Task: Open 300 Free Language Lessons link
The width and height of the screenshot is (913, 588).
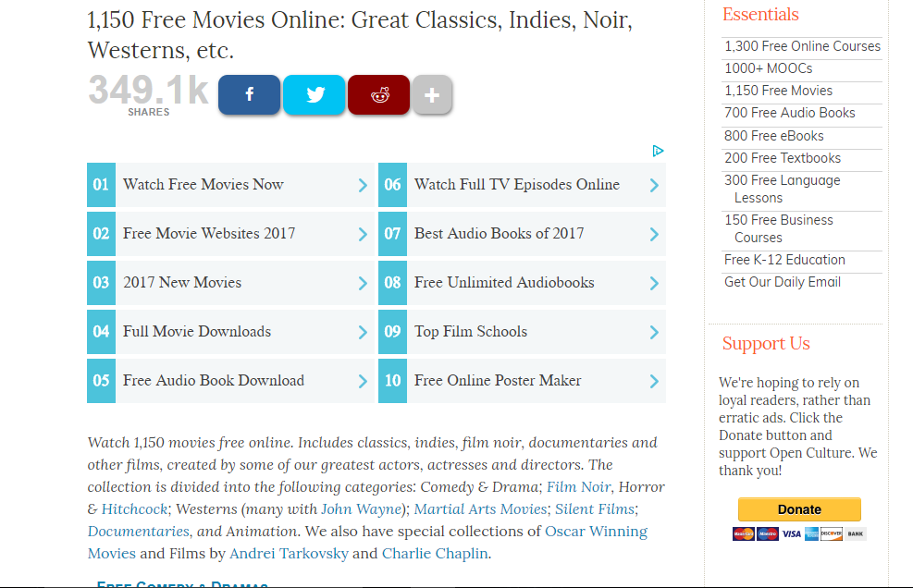Action: (783, 189)
